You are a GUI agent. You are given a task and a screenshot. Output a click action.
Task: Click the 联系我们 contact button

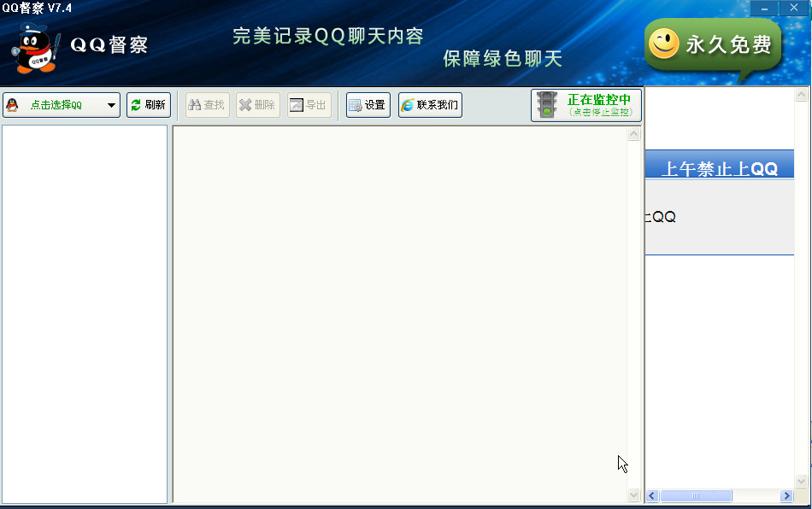coord(430,105)
